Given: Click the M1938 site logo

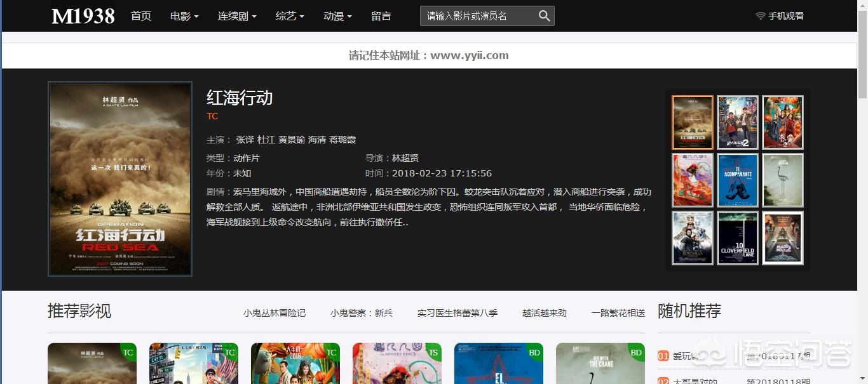Looking at the screenshot, I should tap(83, 16).
